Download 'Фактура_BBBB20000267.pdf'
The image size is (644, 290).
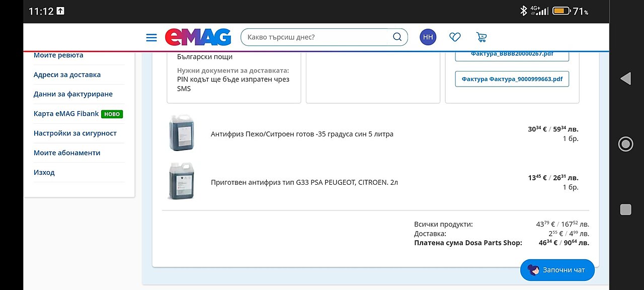click(x=512, y=55)
